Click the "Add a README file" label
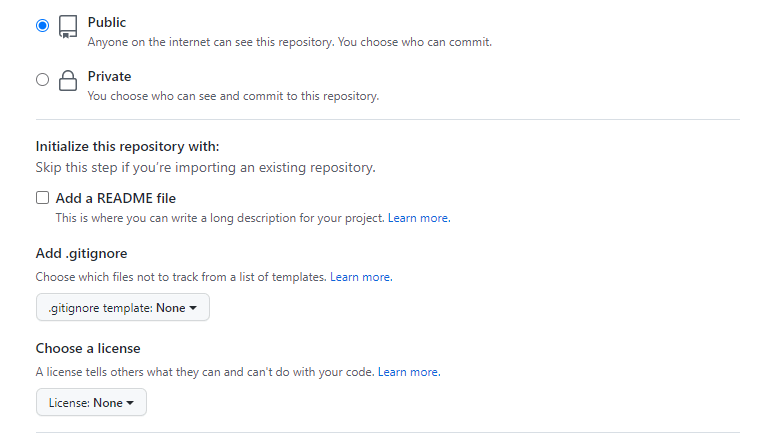Viewport: 772px width, 445px height. pyautogui.click(x=116, y=198)
